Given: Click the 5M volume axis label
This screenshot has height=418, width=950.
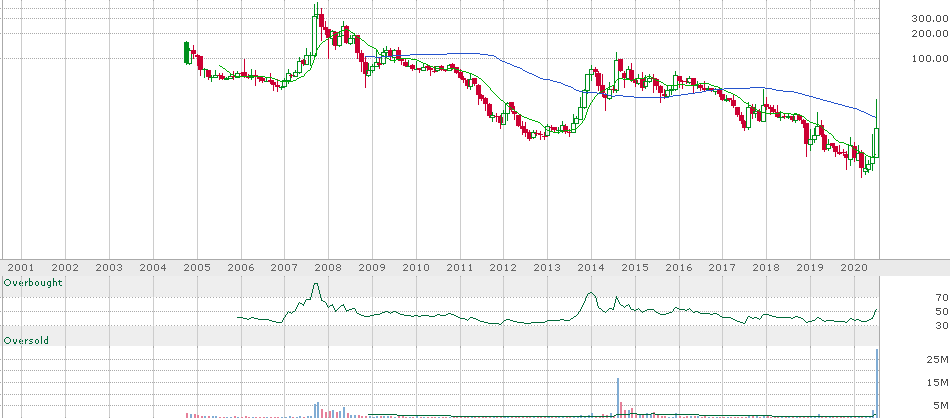Looking at the screenshot, I should (941, 405).
